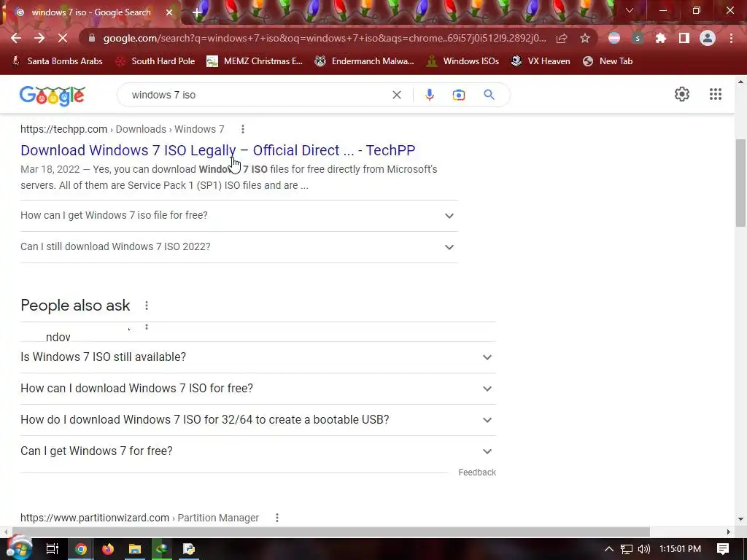Open Task View on the taskbar
This screenshot has height=560, width=747.
(52, 549)
